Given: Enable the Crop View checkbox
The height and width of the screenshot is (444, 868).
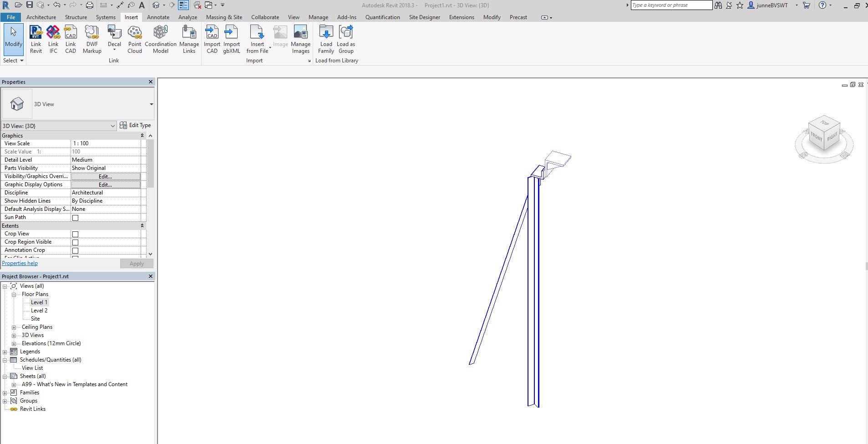Looking at the screenshot, I should (x=75, y=234).
